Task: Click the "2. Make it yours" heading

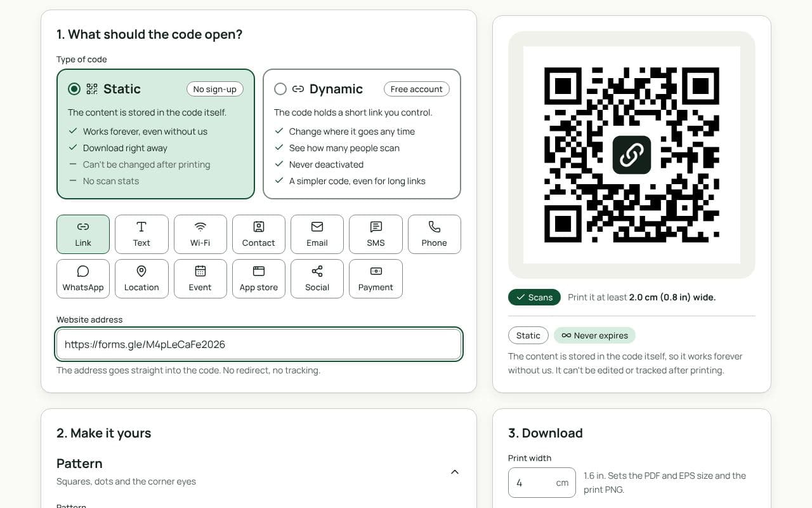Action: click(104, 433)
